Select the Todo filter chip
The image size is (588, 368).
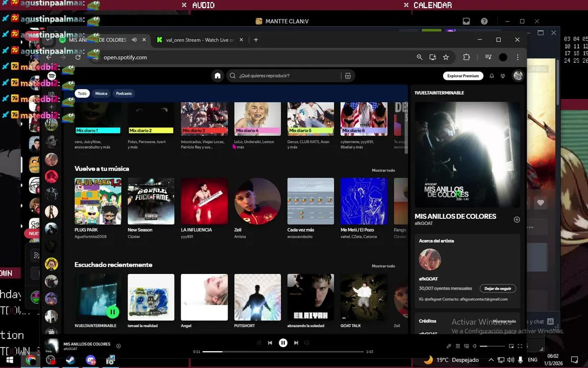click(82, 94)
